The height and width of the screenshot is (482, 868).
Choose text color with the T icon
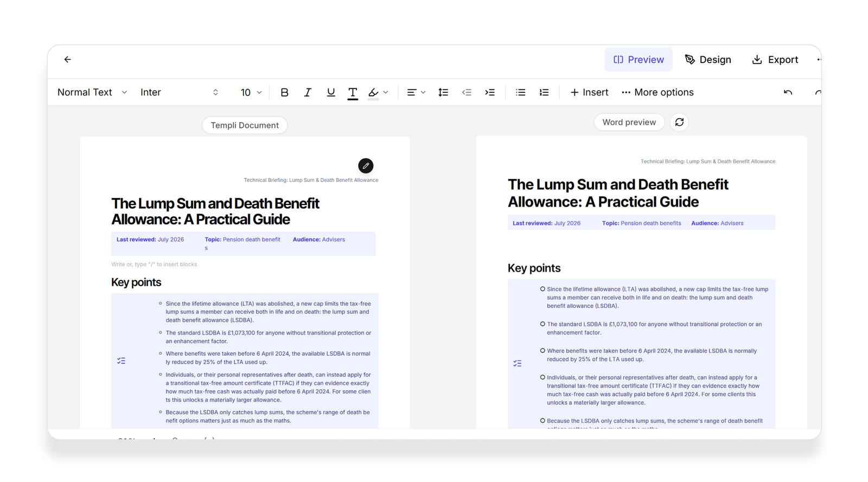353,93
